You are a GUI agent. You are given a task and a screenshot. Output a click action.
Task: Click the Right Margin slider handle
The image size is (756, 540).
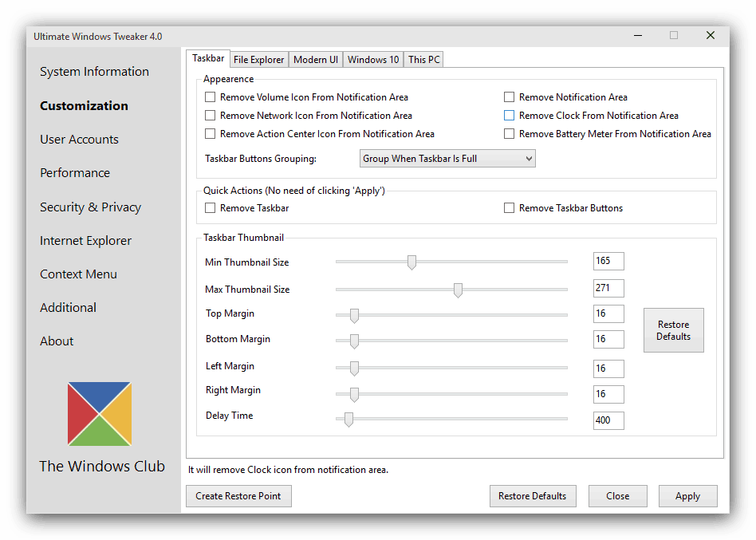(x=354, y=394)
